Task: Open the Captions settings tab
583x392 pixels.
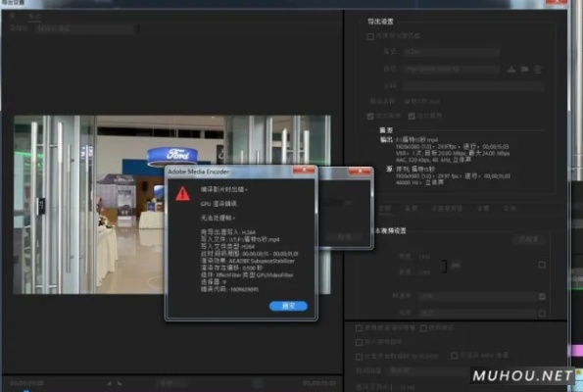Action: pyautogui.click(x=483, y=209)
